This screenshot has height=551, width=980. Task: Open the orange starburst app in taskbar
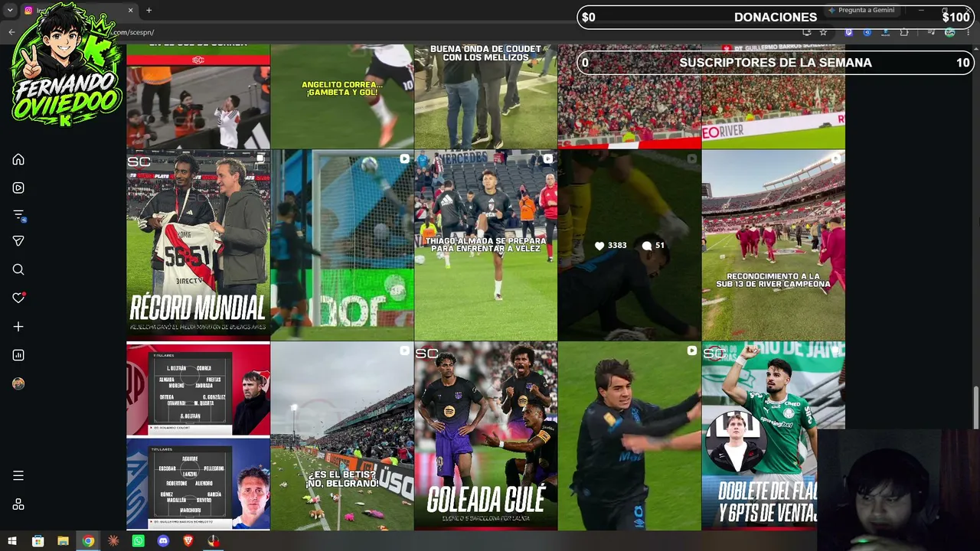point(113,541)
